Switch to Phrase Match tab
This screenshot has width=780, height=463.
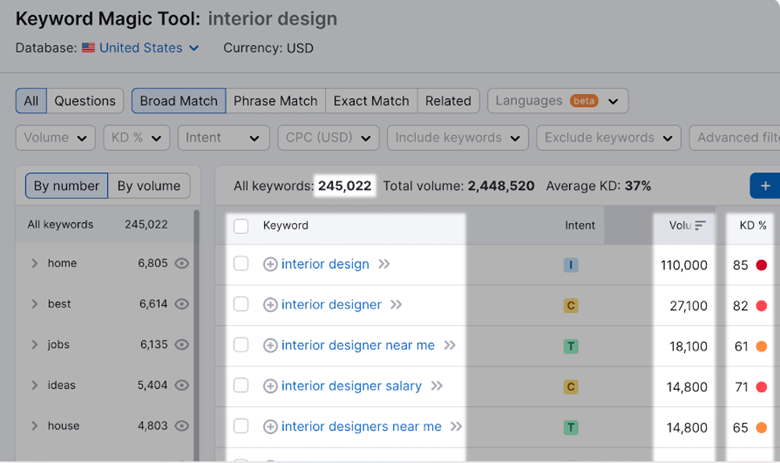(x=276, y=101)
